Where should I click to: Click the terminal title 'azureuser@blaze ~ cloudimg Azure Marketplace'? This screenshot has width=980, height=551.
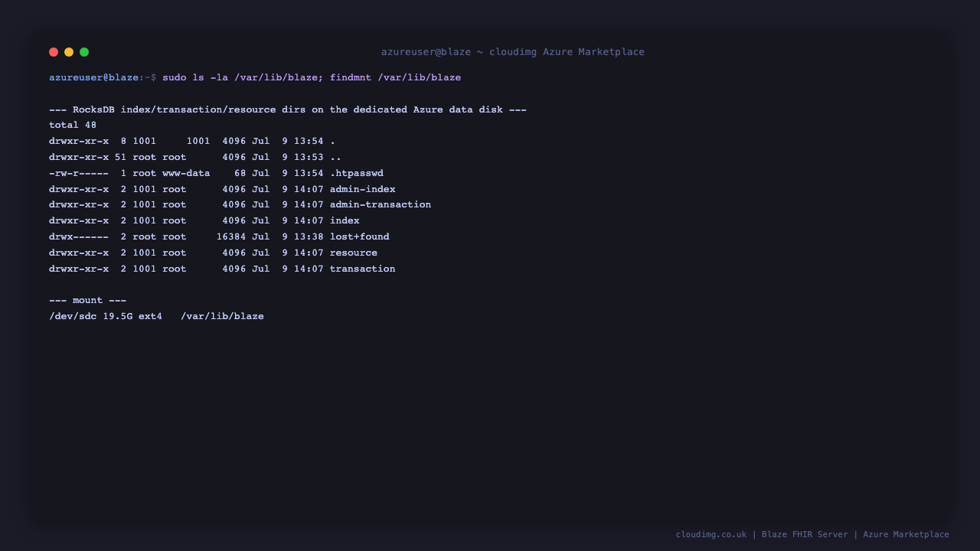pyautogui.click(x=513, y=52)
